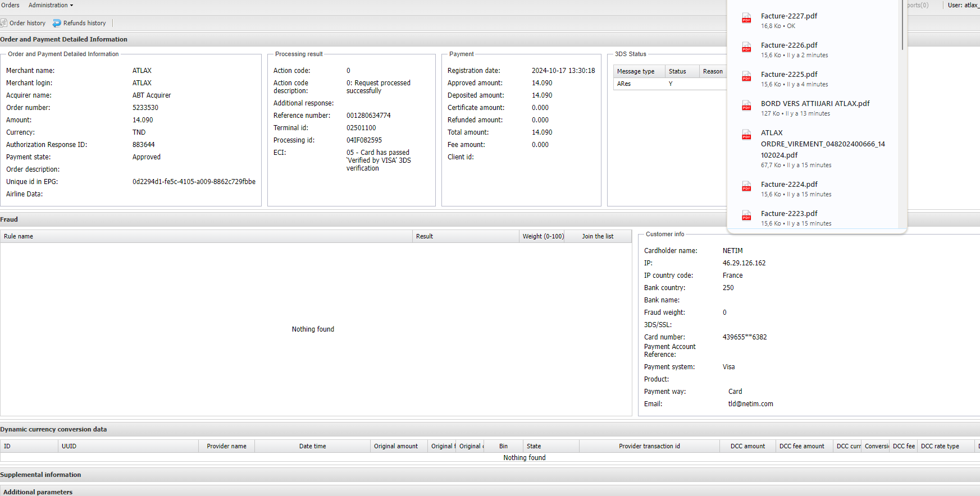This screenshot has height=496, width=980.
Task: Collapse the Fraud section header
Action: tap(9, 219)
